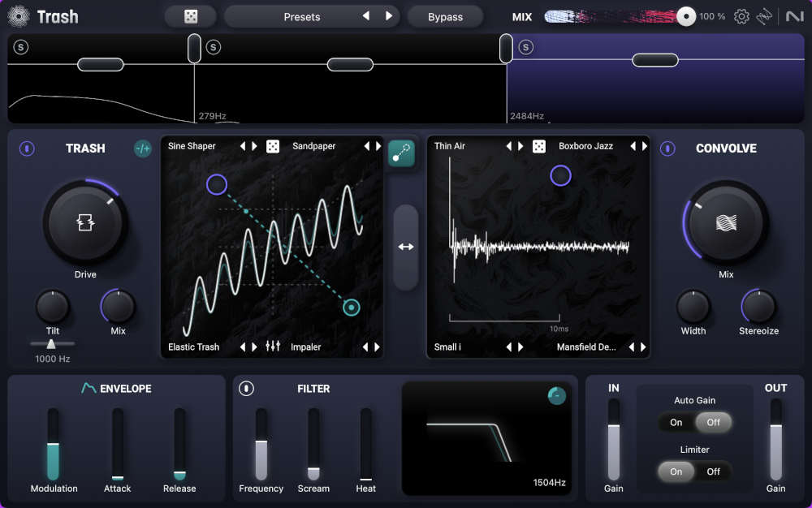The width and height of the screenshot is (812, 508).
Task: Click the dice icon to randomize presets
Action: point(191,16)
